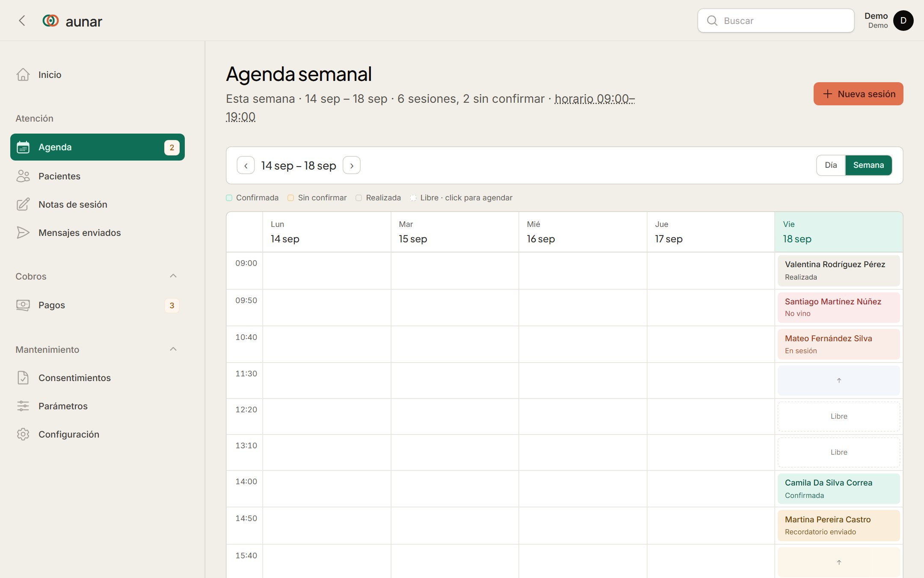
Task: Click the arrow block at 11:30 Friday
Action: (x=838, y=380)
